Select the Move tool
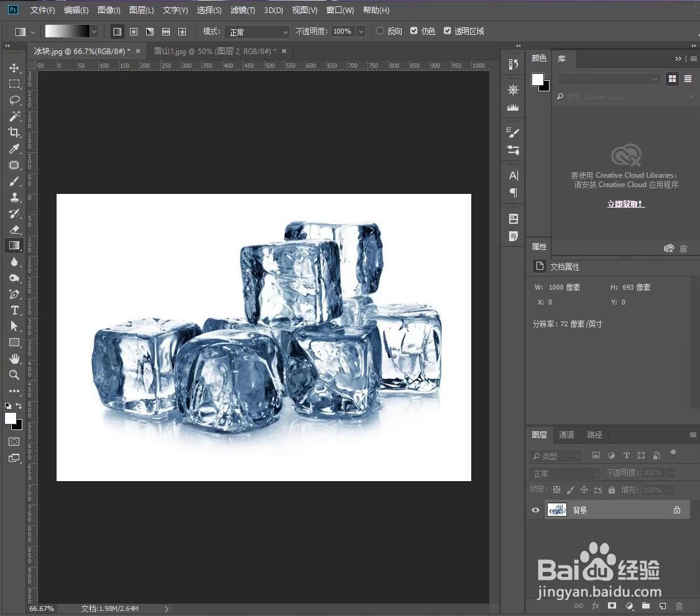Image resolution: width=700 pixels, height=616 pixels. 14,68
